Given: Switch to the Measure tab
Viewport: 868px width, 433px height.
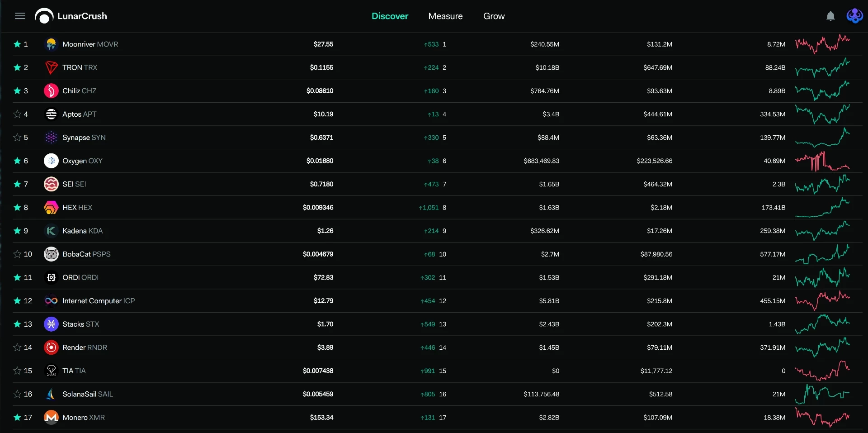Looking at the screenshot, I should click(x=445, y=16).
